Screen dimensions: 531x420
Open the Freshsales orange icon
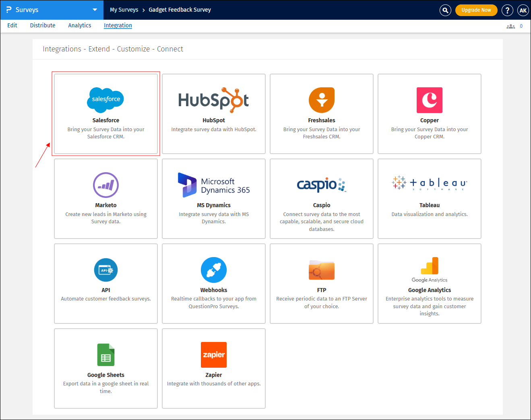tap(321, 100)
